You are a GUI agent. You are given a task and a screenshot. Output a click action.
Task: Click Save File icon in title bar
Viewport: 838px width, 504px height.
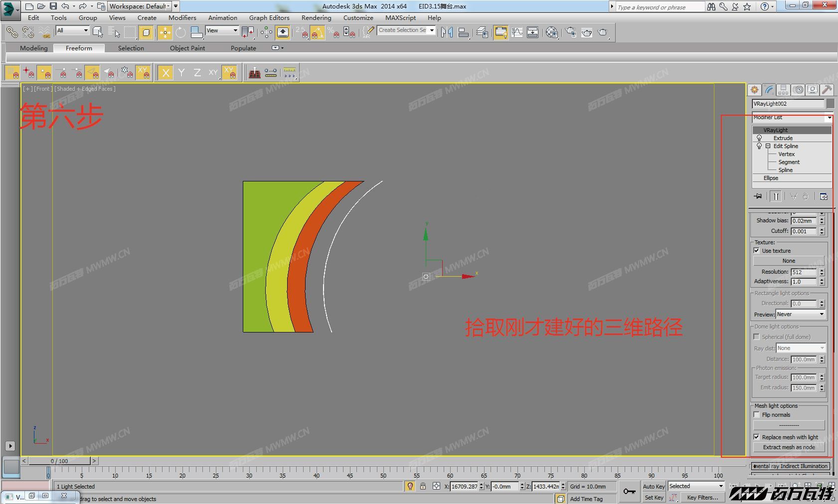tap(53, 6)
